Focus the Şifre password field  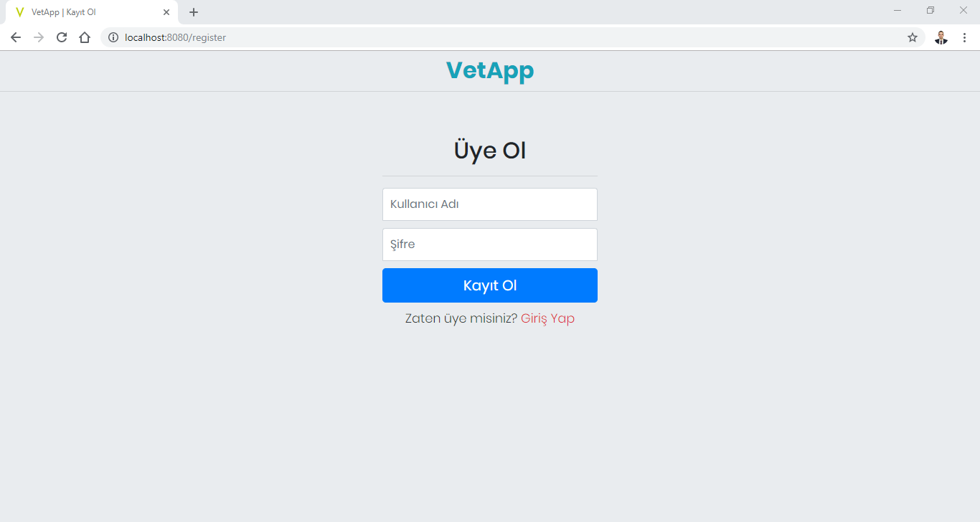(490, 245)
